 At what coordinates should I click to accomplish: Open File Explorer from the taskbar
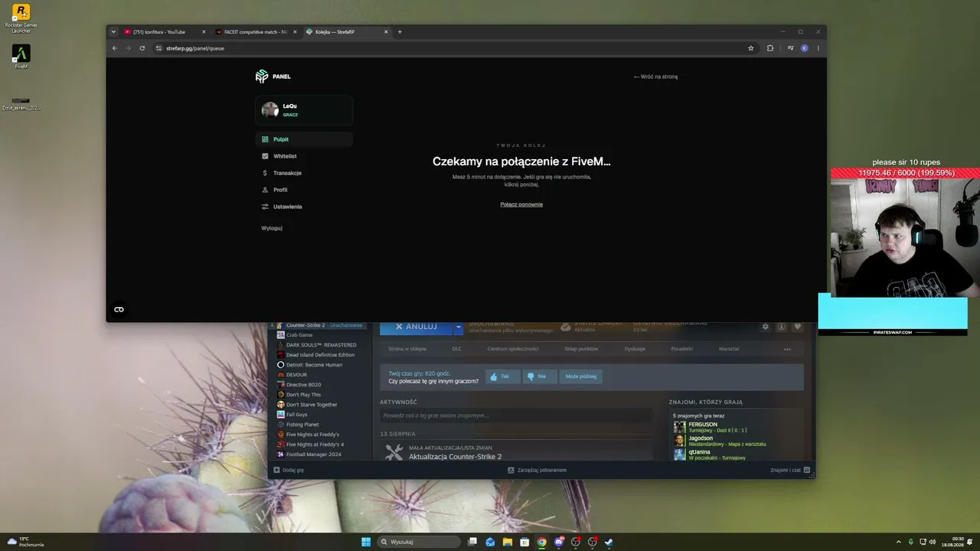(508, 542)
